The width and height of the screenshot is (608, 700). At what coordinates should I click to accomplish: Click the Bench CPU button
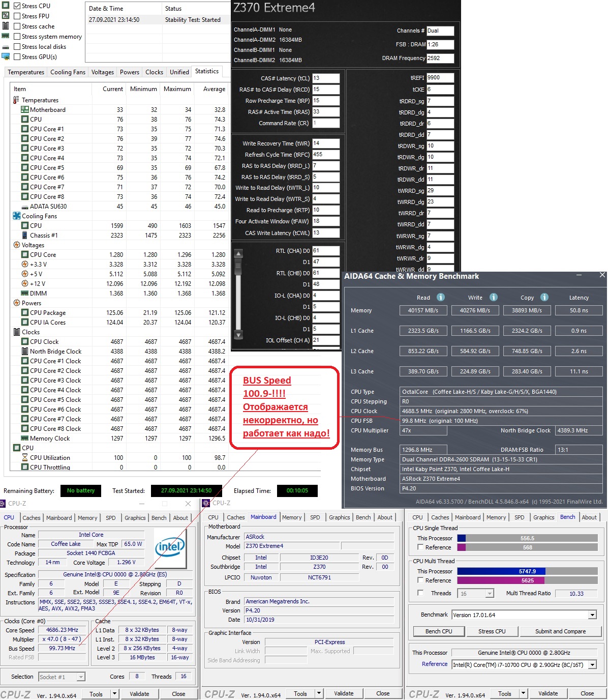click(x=439, y=631)
